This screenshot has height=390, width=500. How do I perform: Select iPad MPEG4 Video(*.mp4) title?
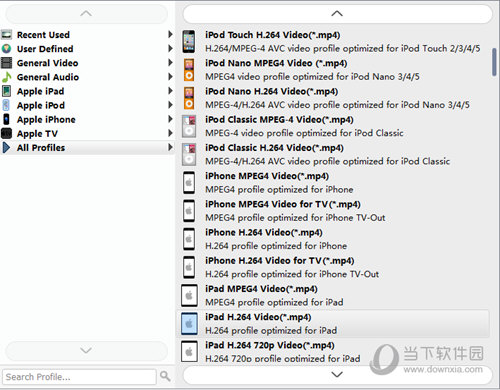pos(261,289)
